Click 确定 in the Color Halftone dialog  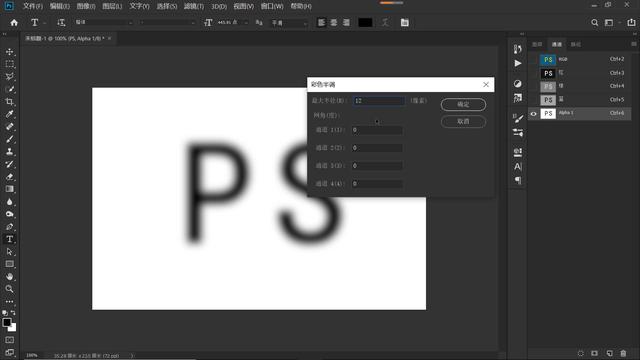point(463,104)
